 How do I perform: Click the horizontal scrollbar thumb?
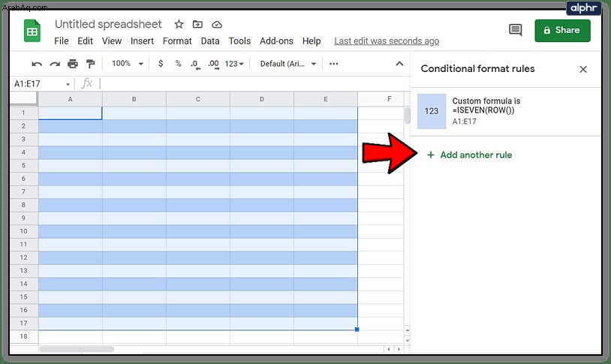click(x=77, y=349)
